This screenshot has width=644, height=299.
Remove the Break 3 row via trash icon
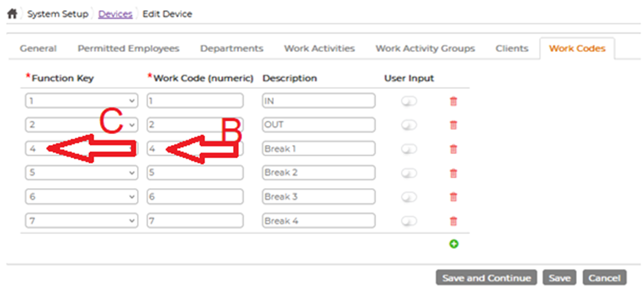pos(454,197)
